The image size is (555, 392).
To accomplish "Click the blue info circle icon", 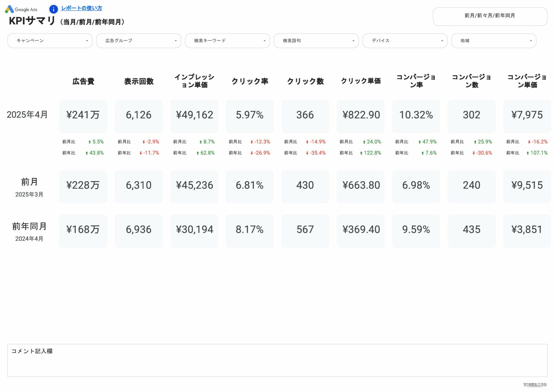I will click(x=53, y=9).
